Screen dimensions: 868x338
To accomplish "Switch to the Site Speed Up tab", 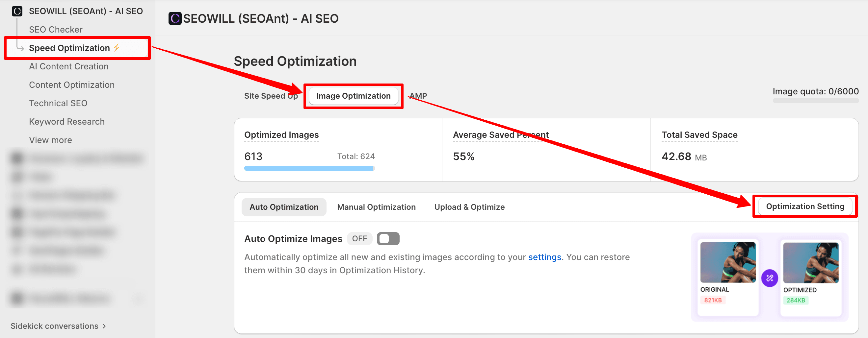I will [271, 96].
